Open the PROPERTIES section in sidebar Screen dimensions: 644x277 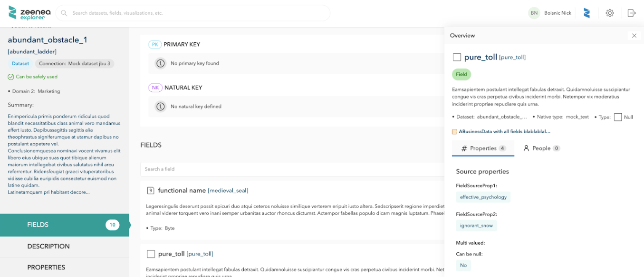click(x=46, y=267)
